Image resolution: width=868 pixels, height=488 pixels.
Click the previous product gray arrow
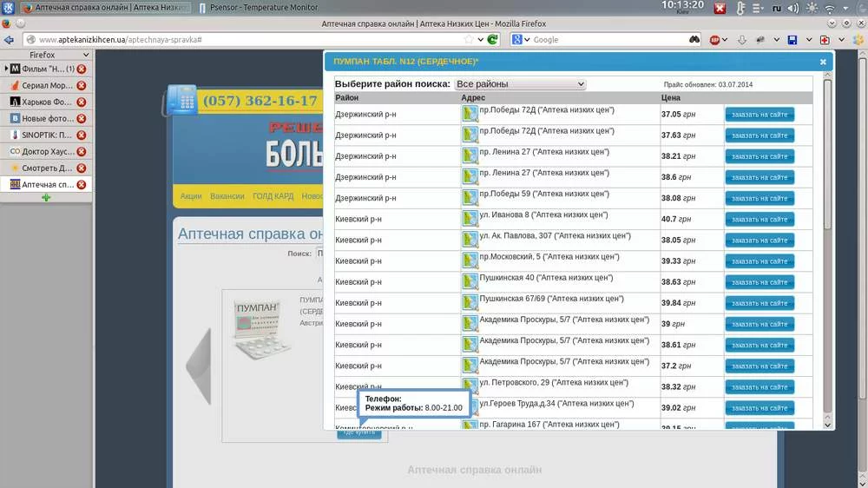199,366
